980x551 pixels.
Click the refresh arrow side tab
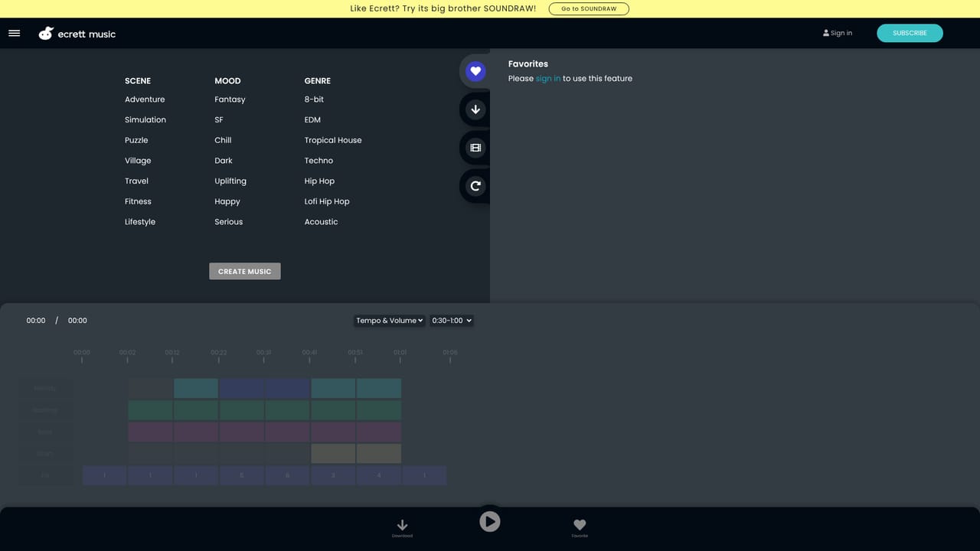click(x=475, y=186)
